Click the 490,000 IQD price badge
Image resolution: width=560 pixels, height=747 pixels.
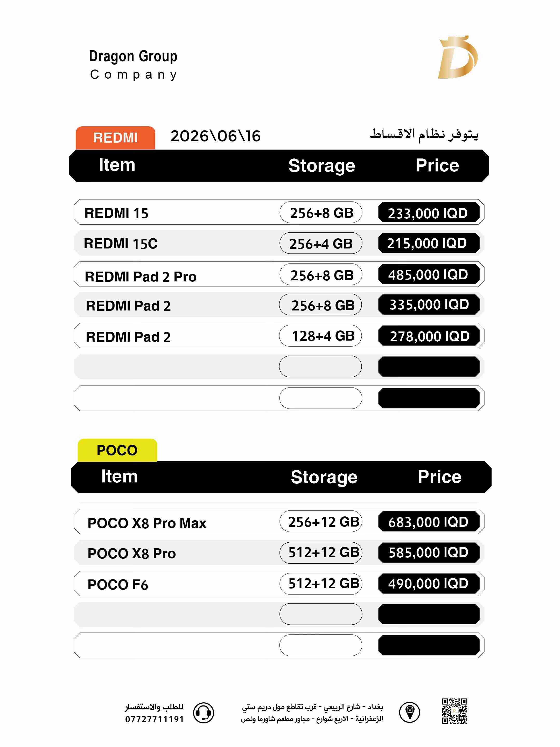click(429, 583)
